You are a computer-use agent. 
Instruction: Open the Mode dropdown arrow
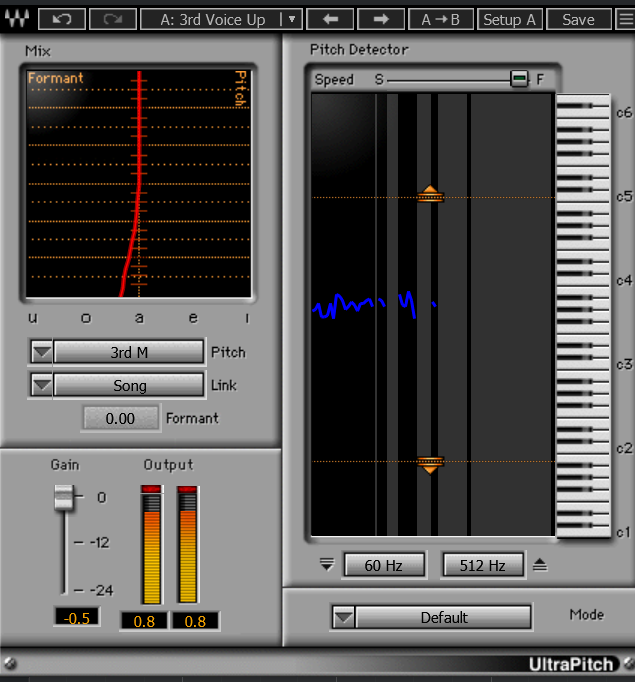point(344,617)
